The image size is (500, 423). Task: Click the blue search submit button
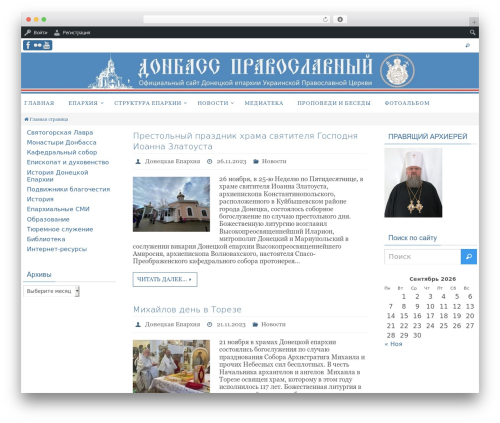[469, 257]
